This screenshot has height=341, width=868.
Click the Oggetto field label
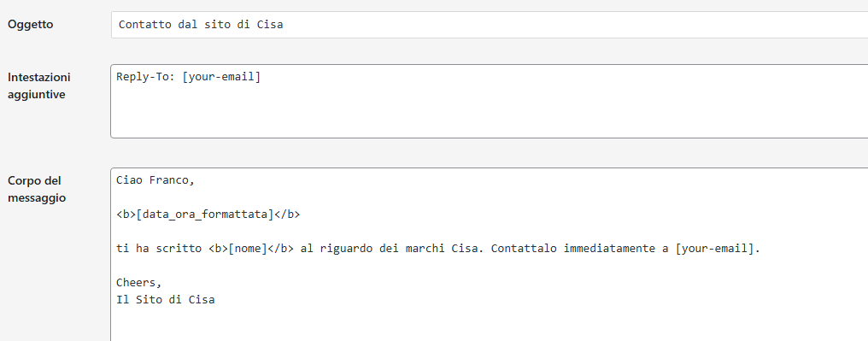[x=31, y=25]
